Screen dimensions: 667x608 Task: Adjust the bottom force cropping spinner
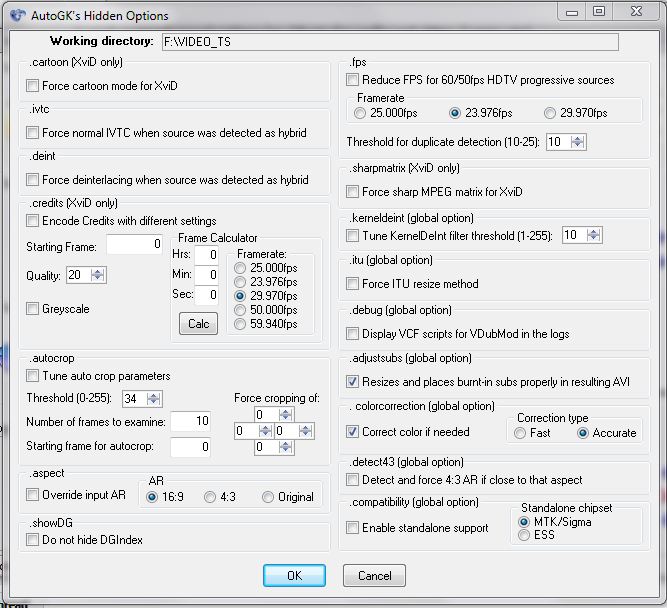click(x=285, y=447)
